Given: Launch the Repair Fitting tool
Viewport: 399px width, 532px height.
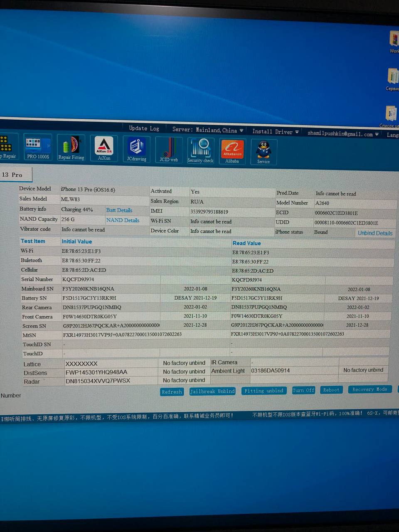Looking at the screenshot, I should coord(71,148).
